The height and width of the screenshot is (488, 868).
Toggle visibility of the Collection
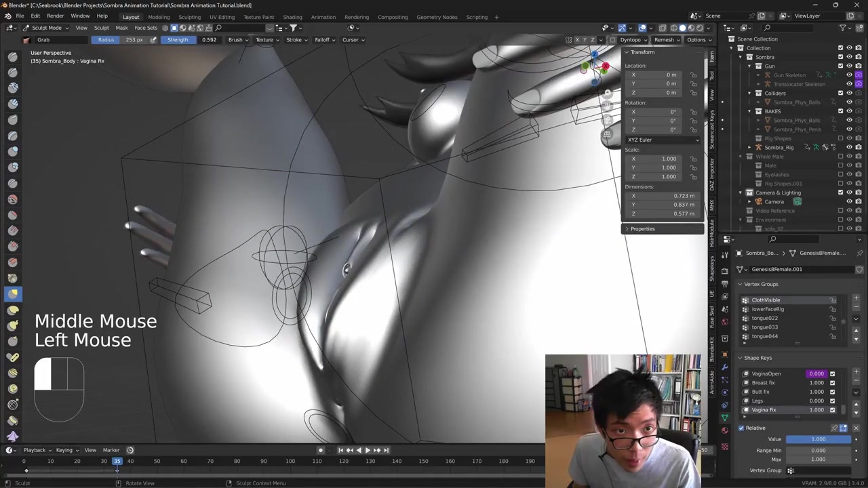point(849,48)
